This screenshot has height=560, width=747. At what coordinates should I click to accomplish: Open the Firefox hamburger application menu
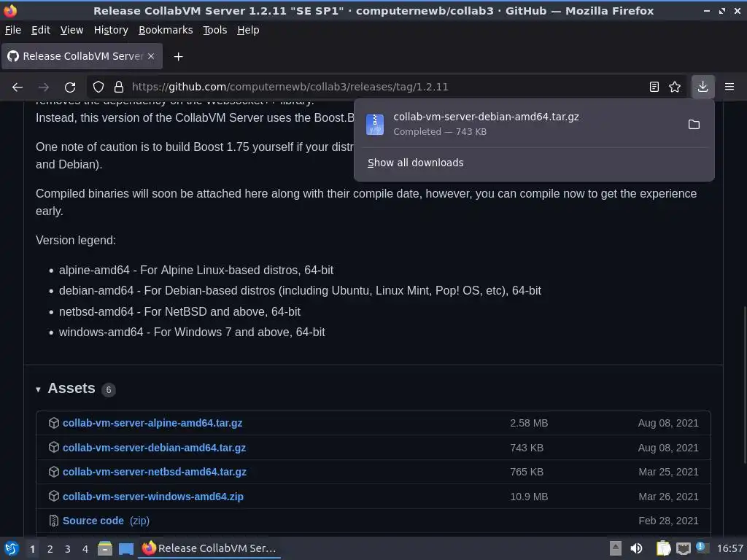[x=729, y=87]
